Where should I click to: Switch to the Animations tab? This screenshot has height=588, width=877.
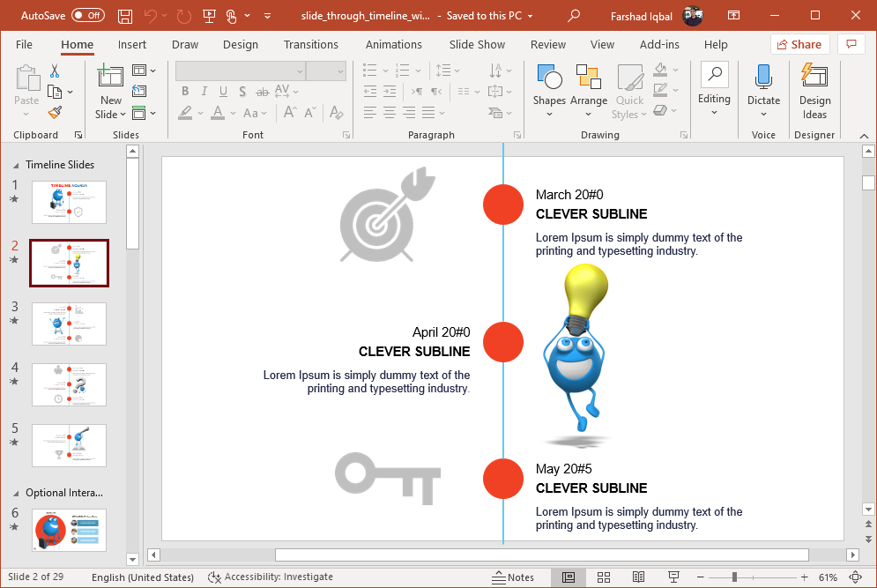(x=394, y=44)
